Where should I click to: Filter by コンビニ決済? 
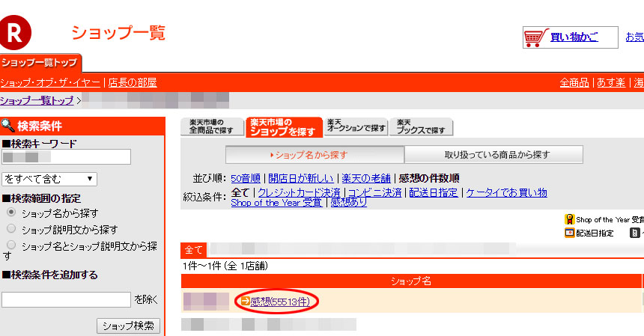coord(374,192)
